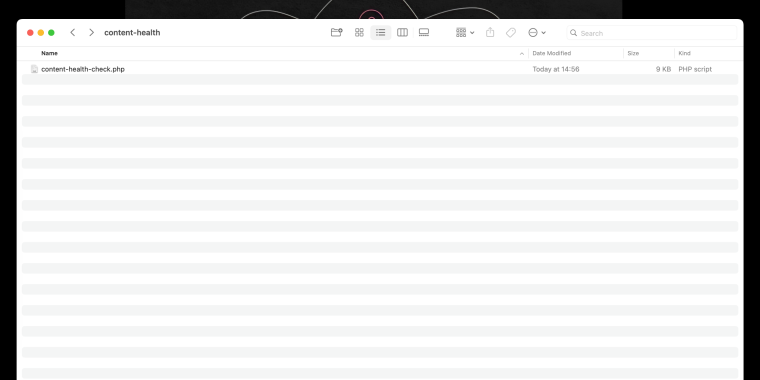Go back in Finder navigation
The image size is (760, 380).
[73, 32]
